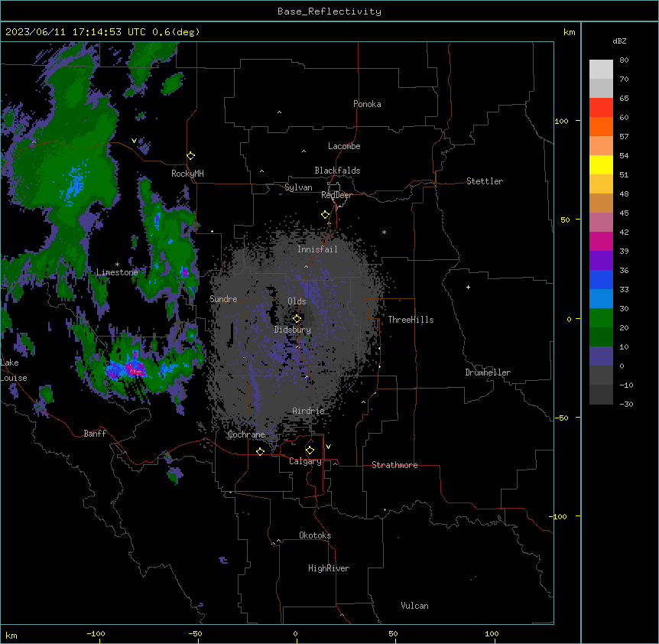Click the ThreeHills town label
The width and height of the screenshot is (659, 644).
point(411,320)
